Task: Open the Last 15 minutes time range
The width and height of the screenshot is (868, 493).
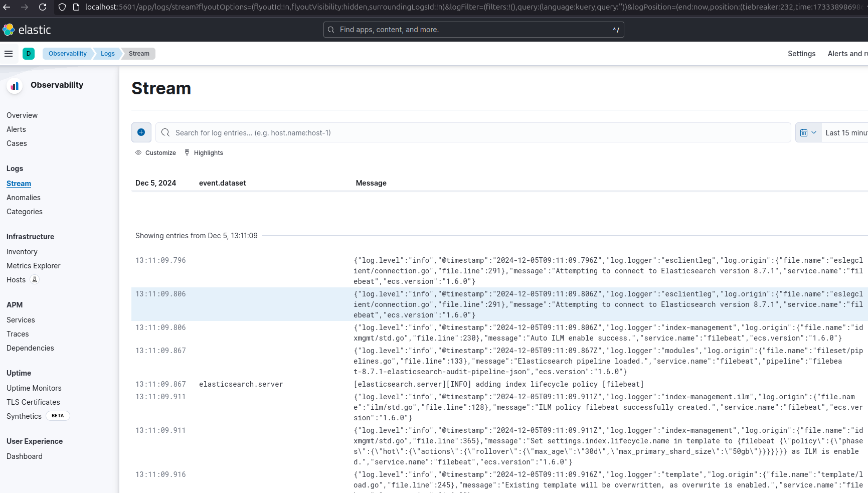Action: point(845,133)
